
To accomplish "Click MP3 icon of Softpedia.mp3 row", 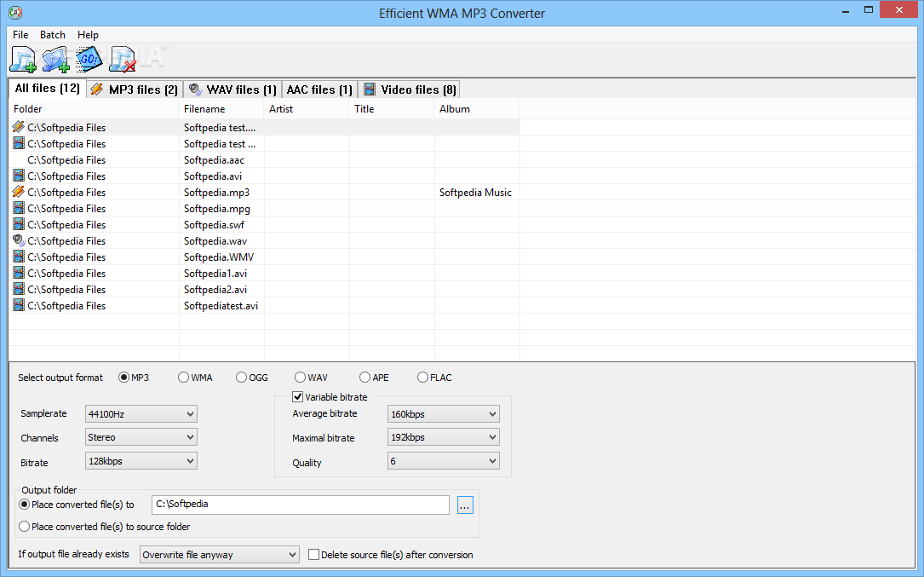I will 19,192.
